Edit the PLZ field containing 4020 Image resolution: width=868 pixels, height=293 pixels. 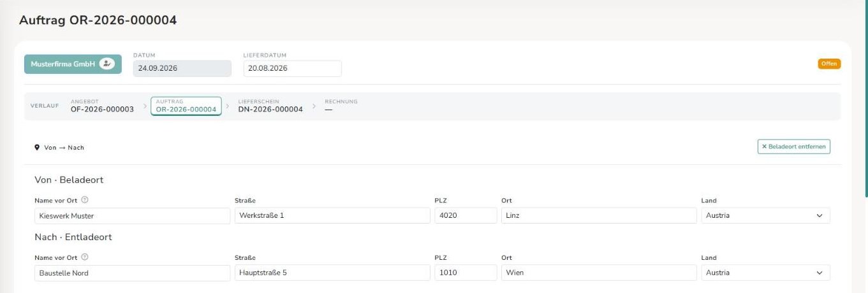click(466, 216)
